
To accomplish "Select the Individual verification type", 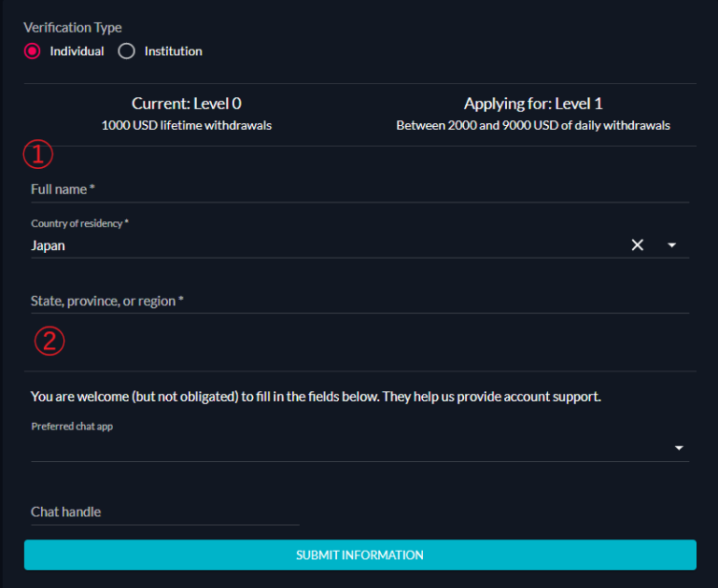I will 32,51.
